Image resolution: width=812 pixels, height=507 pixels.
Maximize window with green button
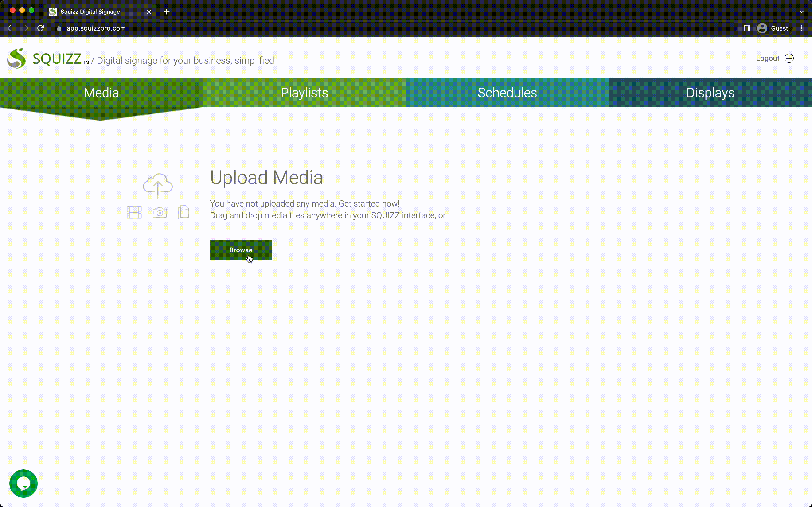(x=31, y=10)
